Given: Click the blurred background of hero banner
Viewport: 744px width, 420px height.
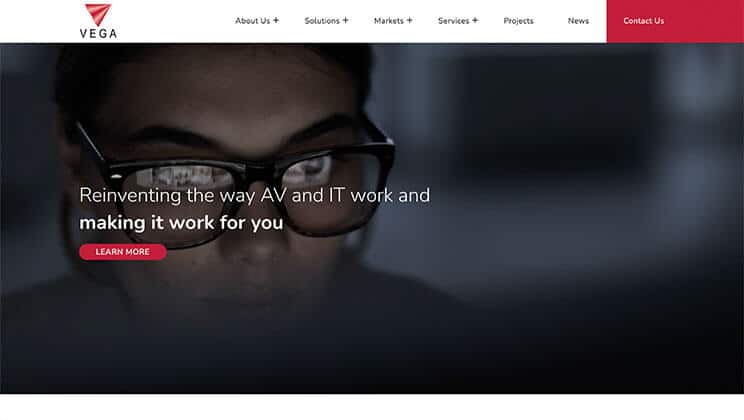Looking at the screenshot, I should point(569,214).
